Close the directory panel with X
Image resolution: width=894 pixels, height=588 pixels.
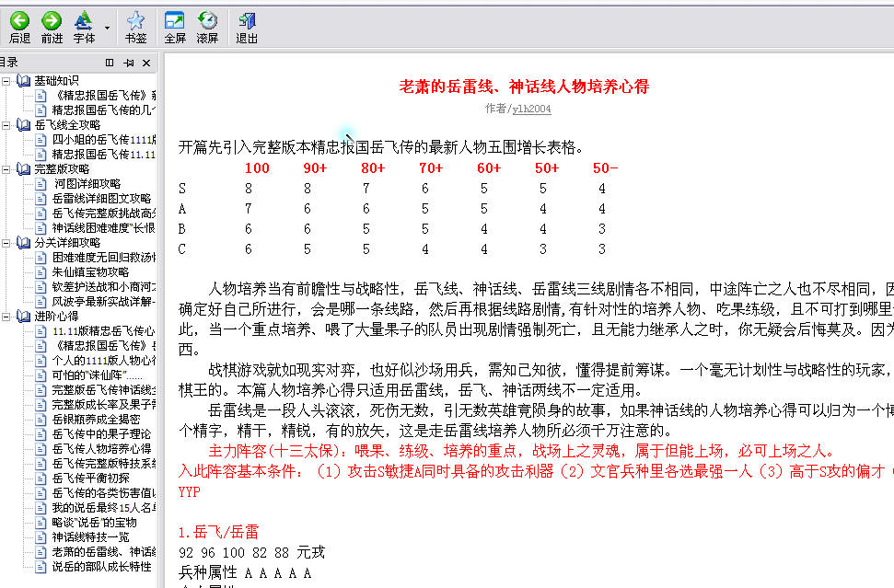146,63
